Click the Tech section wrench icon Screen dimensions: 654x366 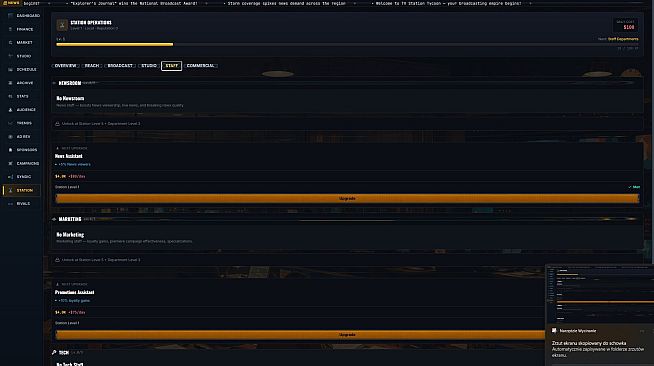[x=54, y=353]
